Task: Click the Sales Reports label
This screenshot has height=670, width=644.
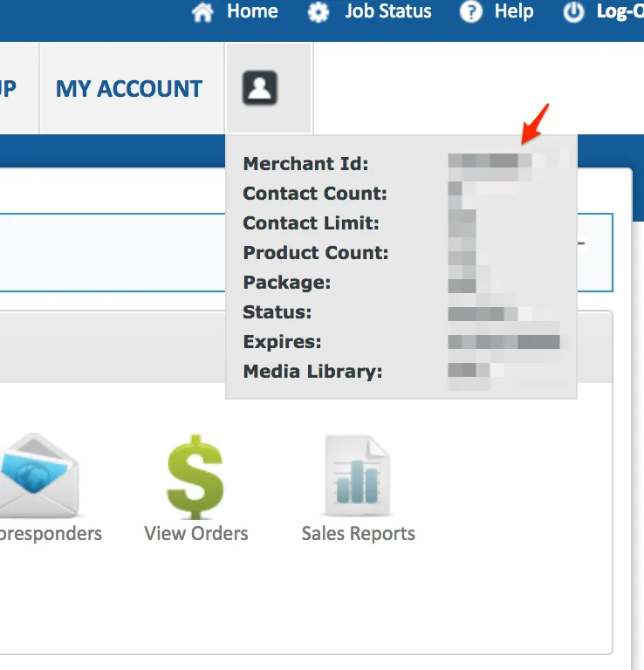Action: coord(358,533)
